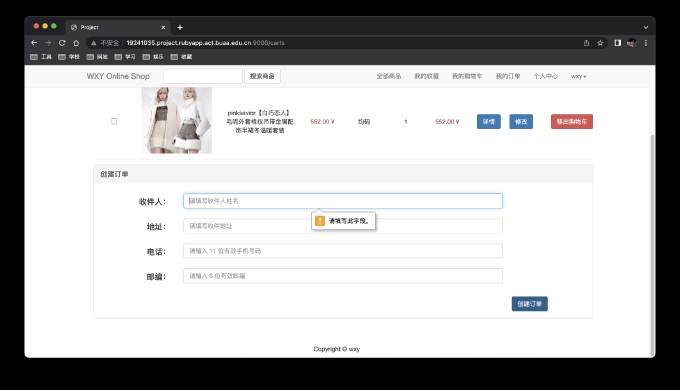680x390 pixels.
Task: Open a new browser tab
Action: pos(180,27)
